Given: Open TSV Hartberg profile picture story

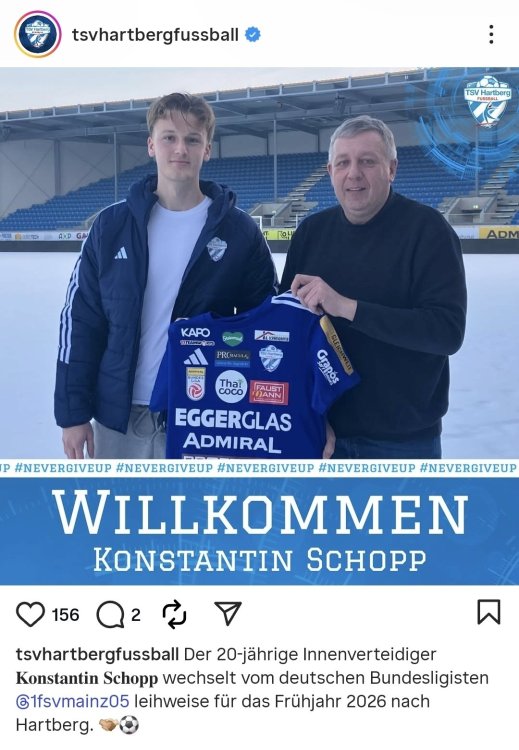Looking at the screenshot, I should 37,34.
